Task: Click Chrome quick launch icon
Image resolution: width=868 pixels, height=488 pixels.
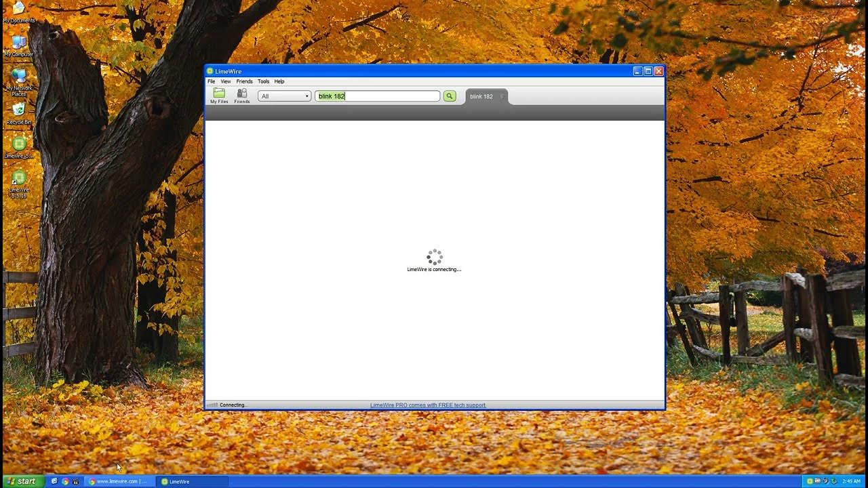Action: click(65, 481)
